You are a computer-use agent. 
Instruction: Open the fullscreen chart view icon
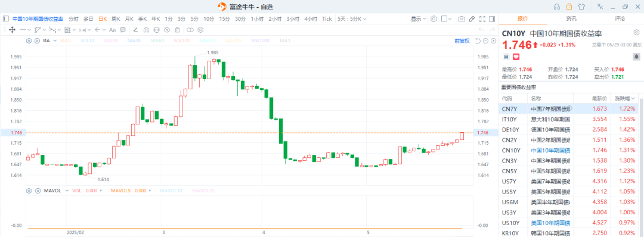(482, 19)
